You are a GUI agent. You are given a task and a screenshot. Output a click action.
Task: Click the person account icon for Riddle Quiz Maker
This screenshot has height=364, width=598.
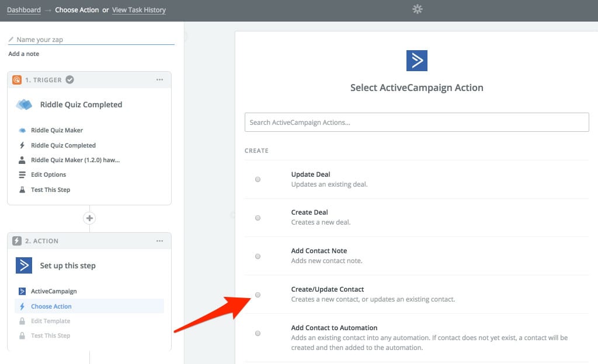(22, 160)
